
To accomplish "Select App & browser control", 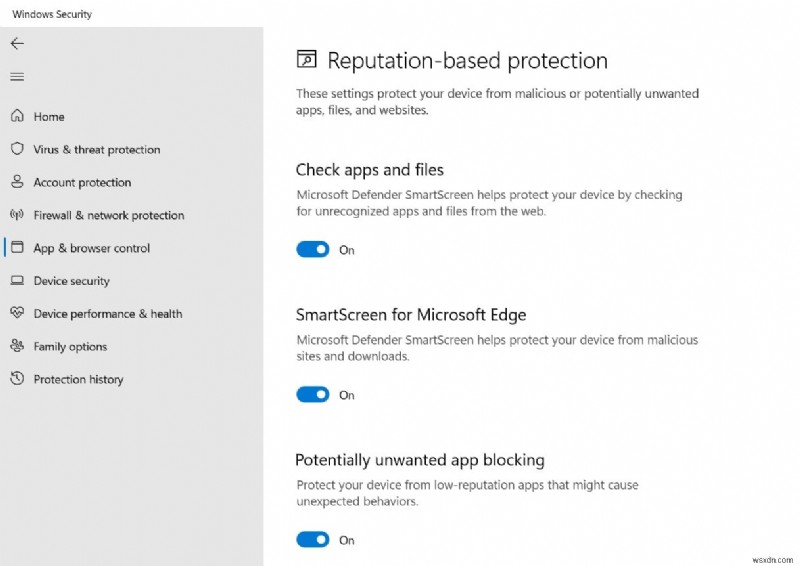I will click(92, 249).
